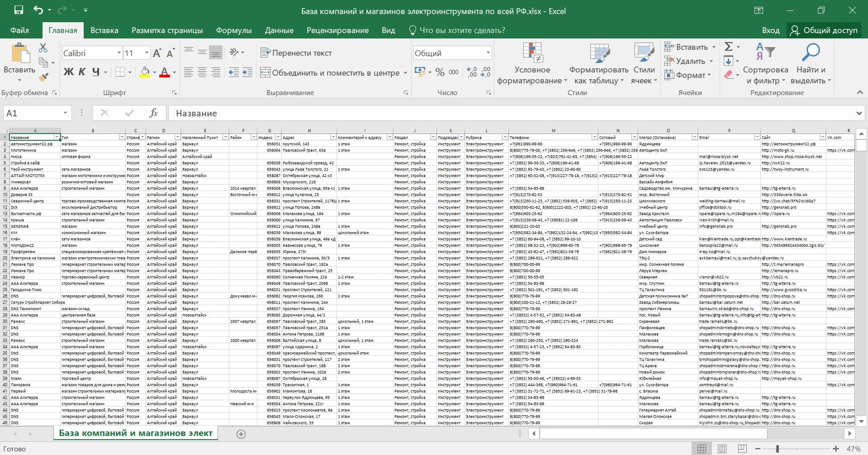
Task: Switch to Вид tab
Action: (388, 30)
